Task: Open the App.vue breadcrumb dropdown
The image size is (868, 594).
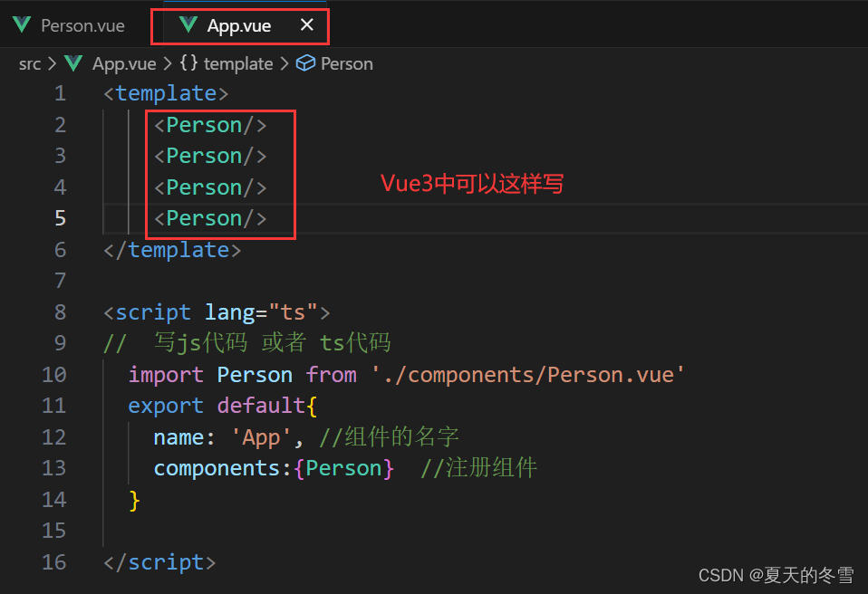Action: 124,62
